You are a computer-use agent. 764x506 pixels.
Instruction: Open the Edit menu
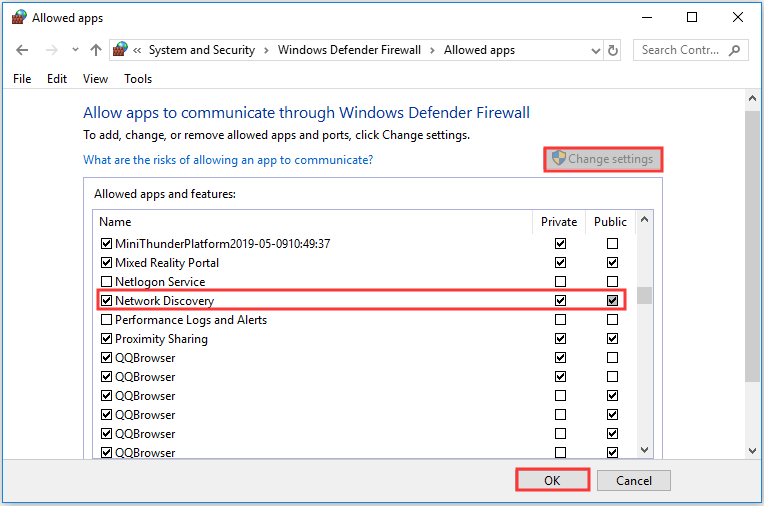click(57, 79)
